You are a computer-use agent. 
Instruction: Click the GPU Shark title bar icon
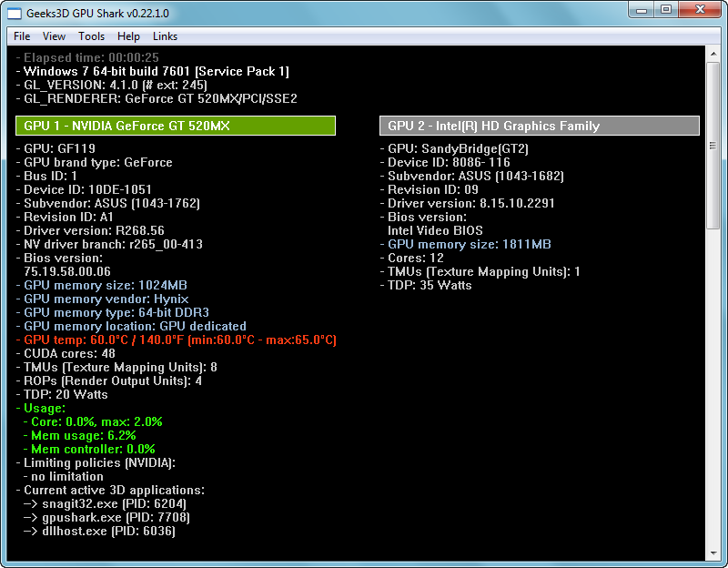(15, 14)
